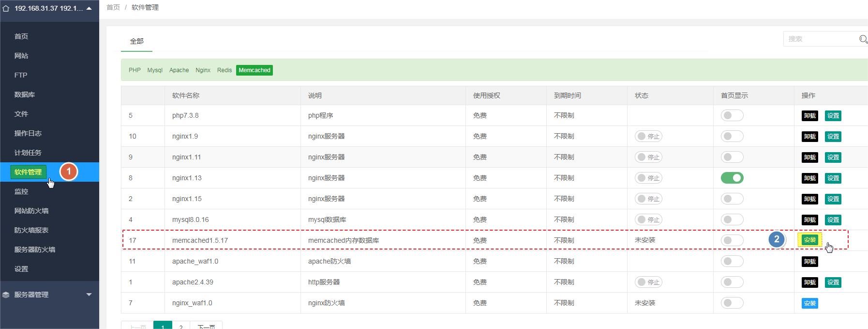Disable homepage display for nginx1.13
868x329 pixels.
click(x=732, y=178)
